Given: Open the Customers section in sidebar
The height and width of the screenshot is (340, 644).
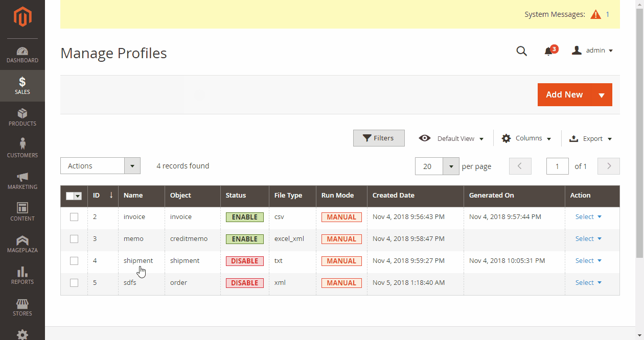Looking at the screenshot, I should (22, 148).
